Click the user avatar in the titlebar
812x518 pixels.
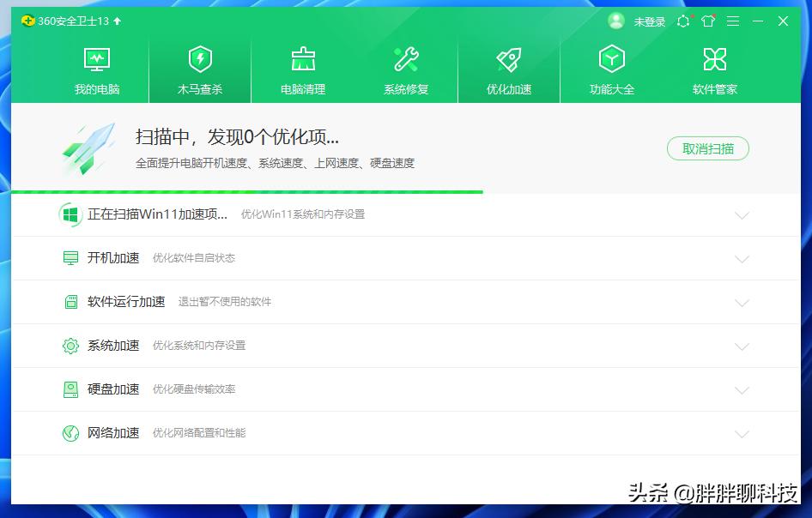point(616,21)
